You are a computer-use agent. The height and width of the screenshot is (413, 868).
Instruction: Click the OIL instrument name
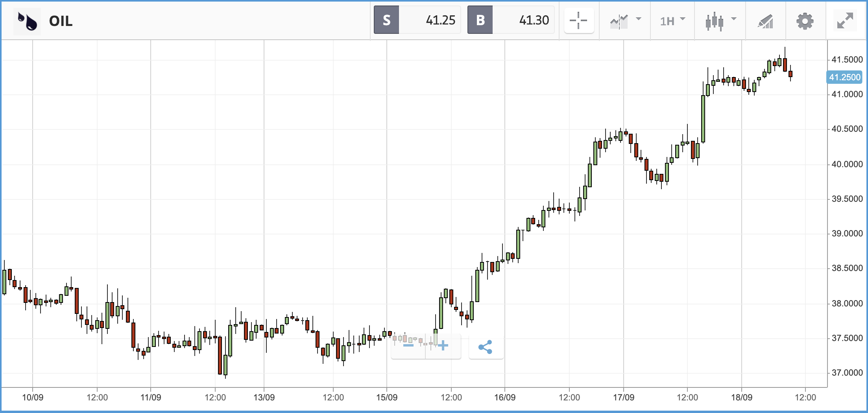click(x=61, y=21)
